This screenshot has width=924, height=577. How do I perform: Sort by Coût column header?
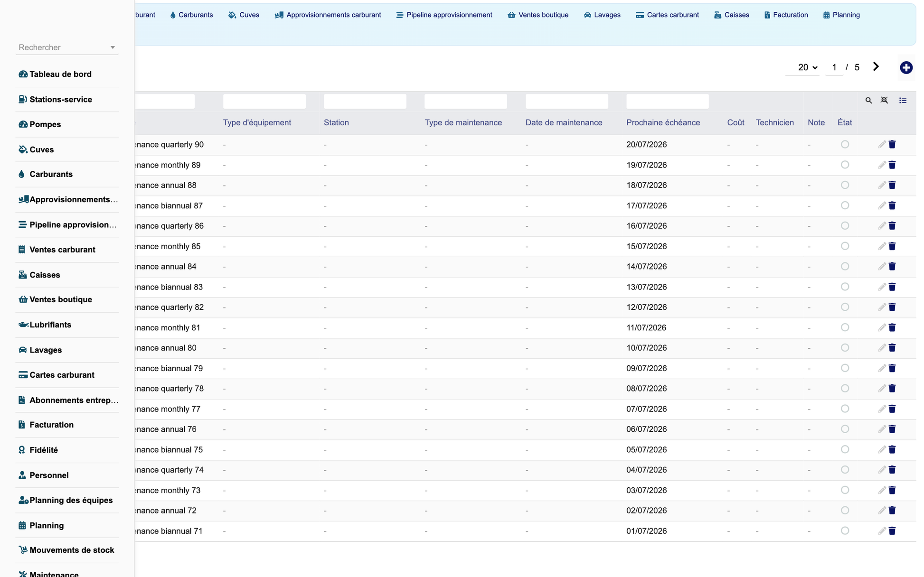pyautogui.click(x=735, y=122)
